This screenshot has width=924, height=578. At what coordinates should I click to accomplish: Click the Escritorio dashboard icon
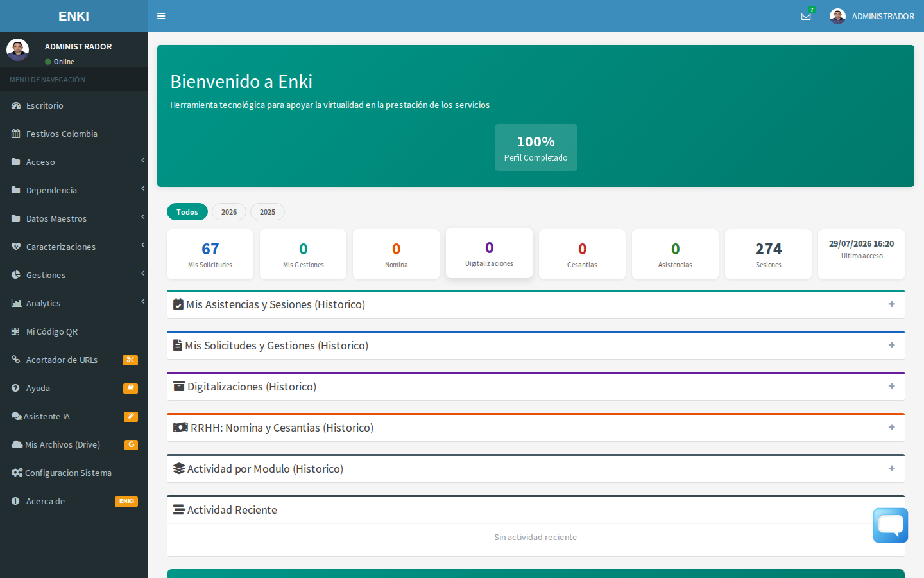point(16,106)
